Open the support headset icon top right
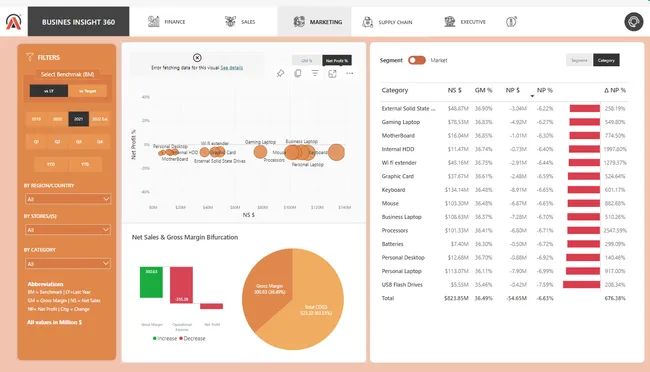650x372 pixels. [x=633, y=22]
